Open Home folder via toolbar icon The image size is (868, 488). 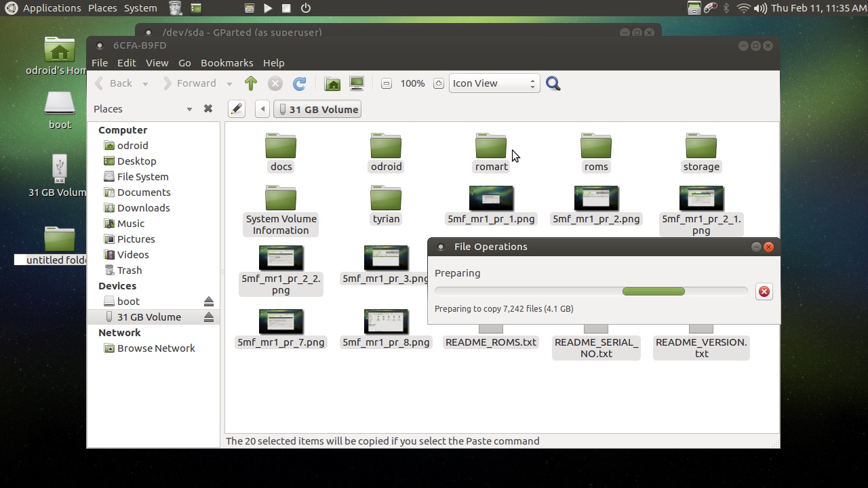(332, 83)
